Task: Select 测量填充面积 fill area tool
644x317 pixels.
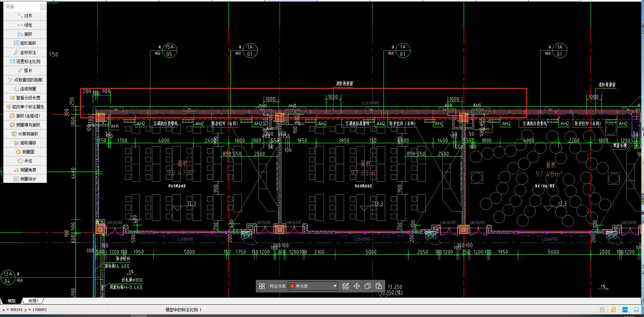Action: point(25,125)
